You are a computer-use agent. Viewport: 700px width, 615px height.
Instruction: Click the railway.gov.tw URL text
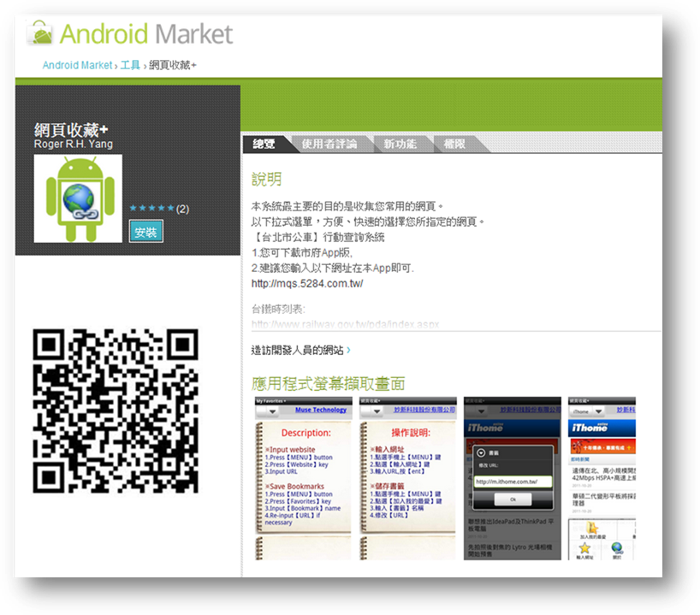coord(345,324)
